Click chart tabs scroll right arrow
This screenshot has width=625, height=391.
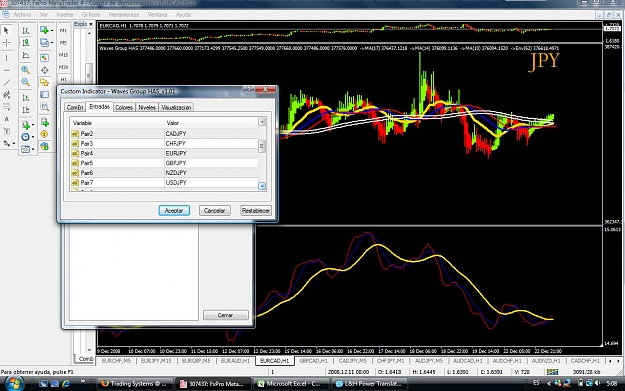tap(618, 361)
